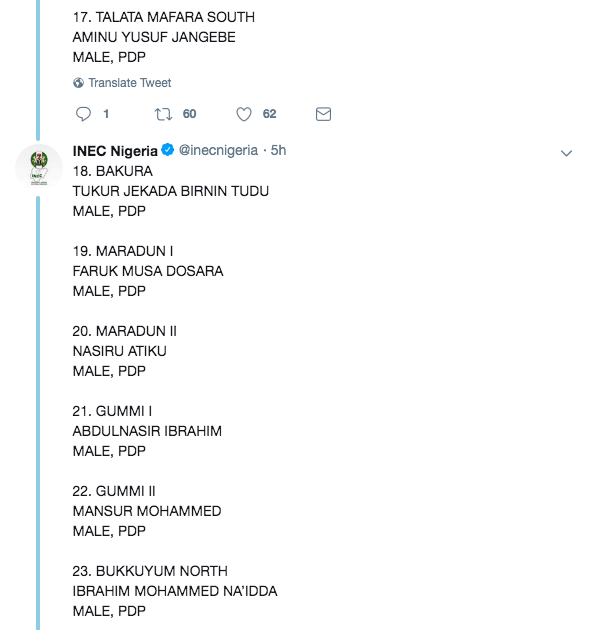
Task: Click the like count 62
Action: click(269, 114)
